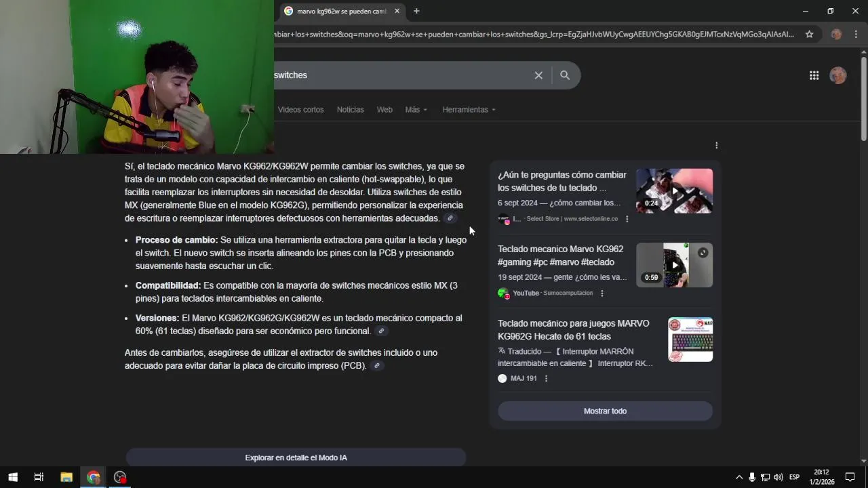Expand the 0:59 video preview icon

[703, 253]
